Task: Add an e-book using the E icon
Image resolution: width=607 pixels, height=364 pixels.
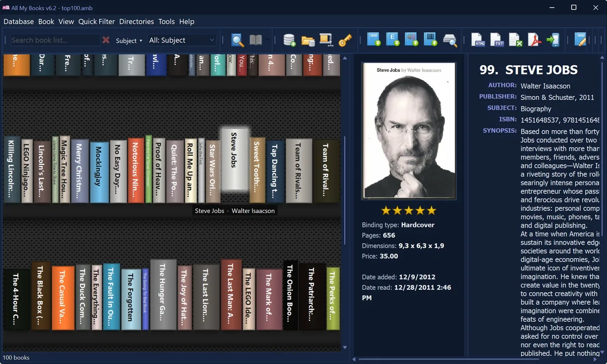Action: tap(393, 40)
